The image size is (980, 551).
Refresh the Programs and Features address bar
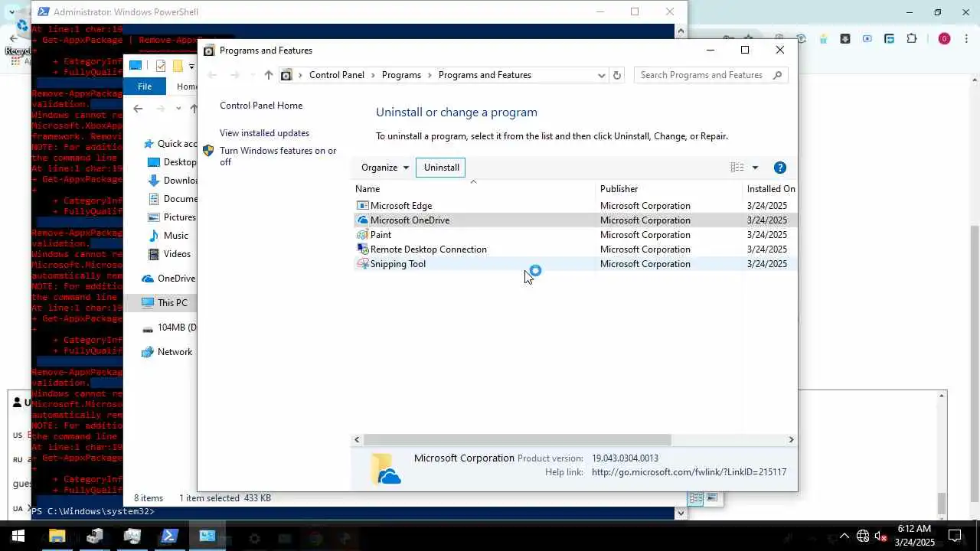[617, 75]
